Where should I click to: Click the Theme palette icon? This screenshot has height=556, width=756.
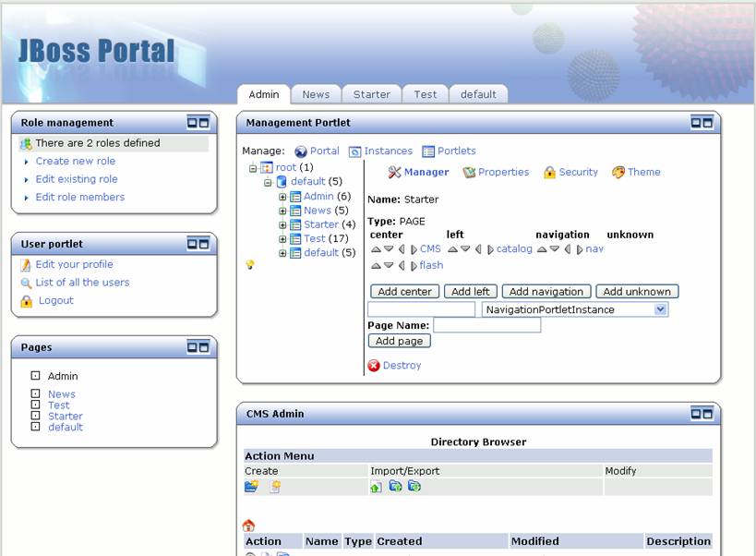click(x=618, y=172)
